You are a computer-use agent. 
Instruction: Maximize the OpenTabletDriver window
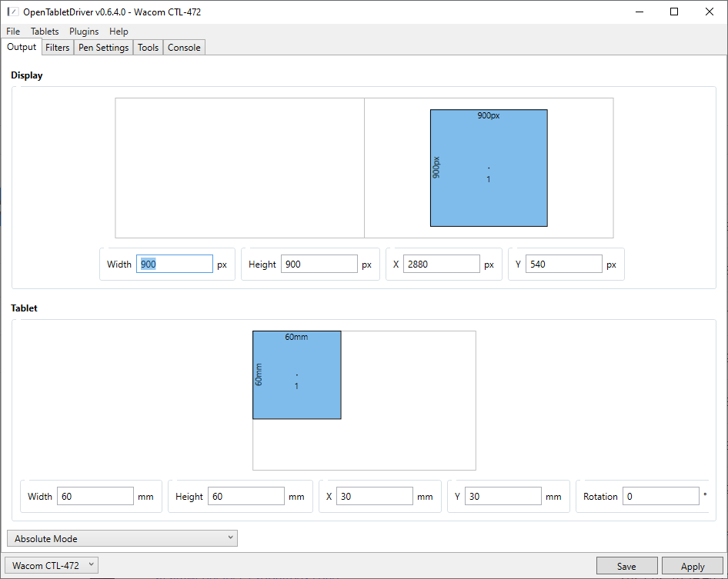pyautogui.click(x=673, y=12)
